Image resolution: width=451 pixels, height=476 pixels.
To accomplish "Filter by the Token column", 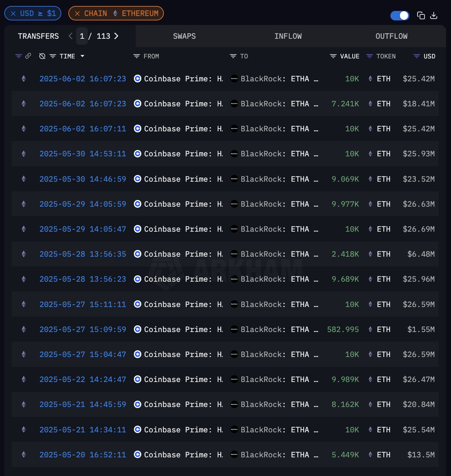I will [x=369, y=56].
